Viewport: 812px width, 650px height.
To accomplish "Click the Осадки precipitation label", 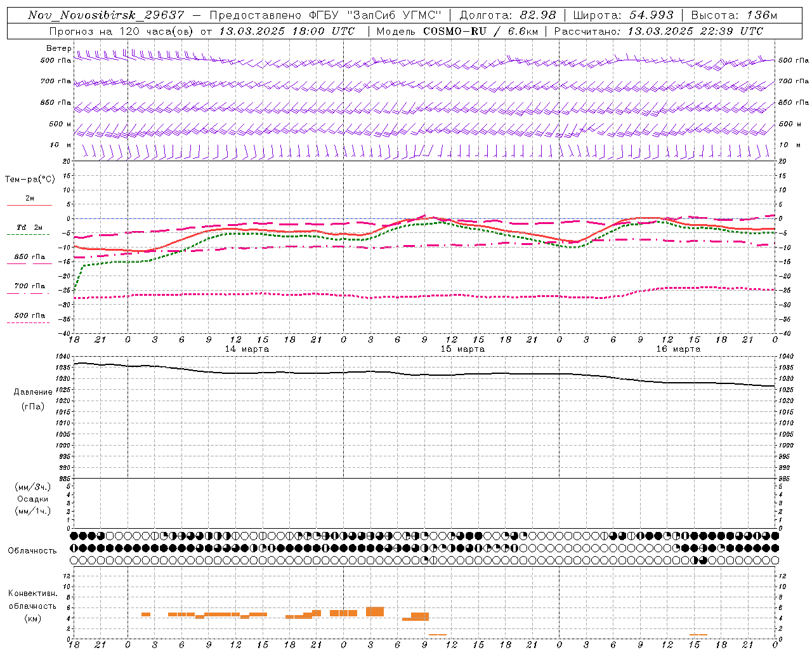I will click(33, 499).
